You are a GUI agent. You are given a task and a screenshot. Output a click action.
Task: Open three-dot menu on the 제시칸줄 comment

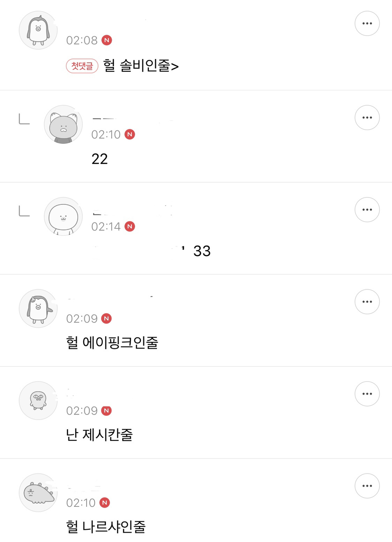tap(367, 394)
